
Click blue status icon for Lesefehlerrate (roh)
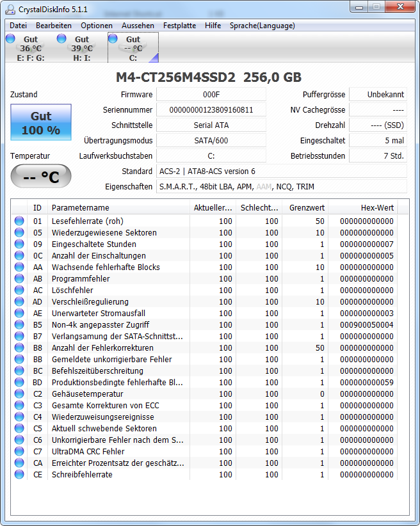pyautogui.click(x=19, y=221)
